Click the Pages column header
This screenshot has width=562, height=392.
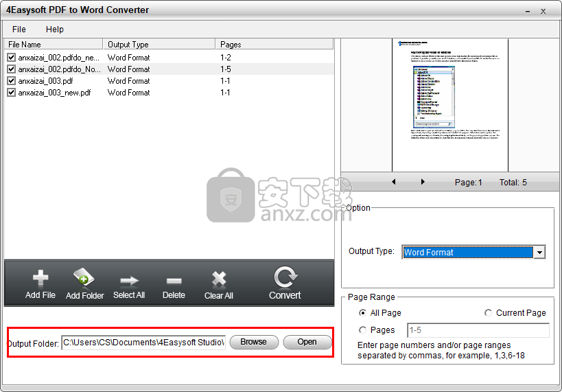pos(274,44)
